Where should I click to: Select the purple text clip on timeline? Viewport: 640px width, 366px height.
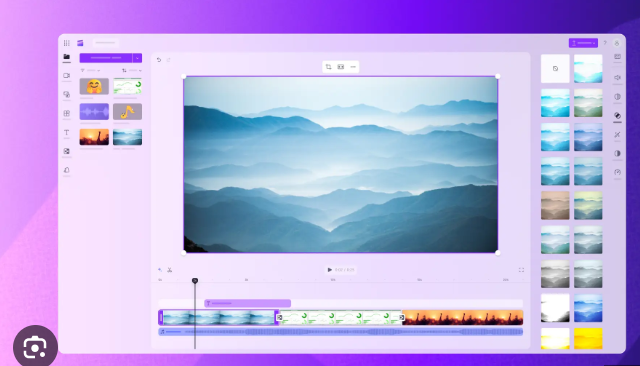(x=247, y=303)
